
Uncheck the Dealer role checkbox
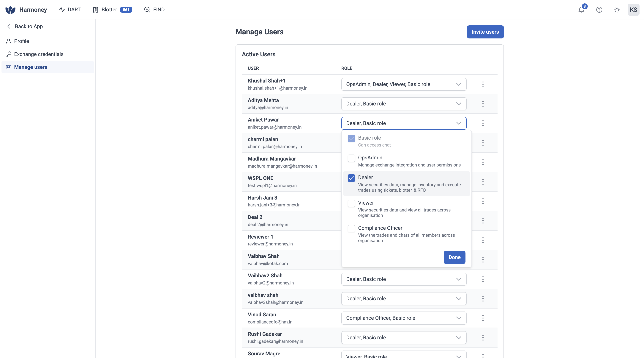(x=351, y=178)
